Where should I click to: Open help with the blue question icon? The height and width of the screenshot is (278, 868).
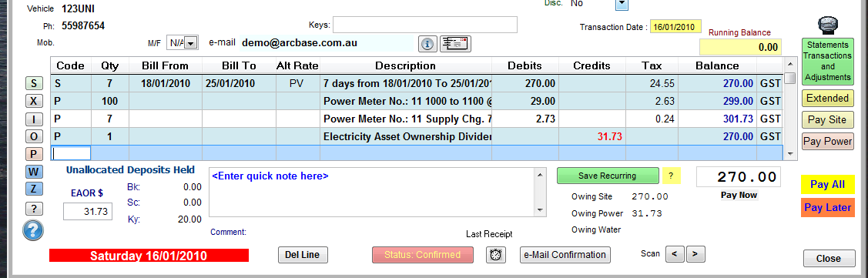tap(33, 229)
